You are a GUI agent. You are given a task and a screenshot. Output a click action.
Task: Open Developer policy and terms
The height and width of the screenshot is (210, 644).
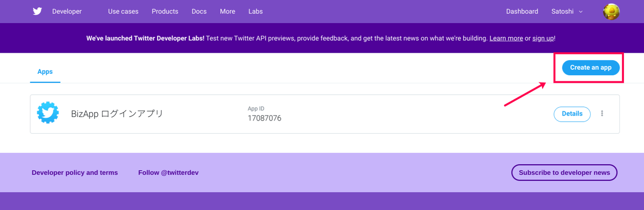click(74, 172)
